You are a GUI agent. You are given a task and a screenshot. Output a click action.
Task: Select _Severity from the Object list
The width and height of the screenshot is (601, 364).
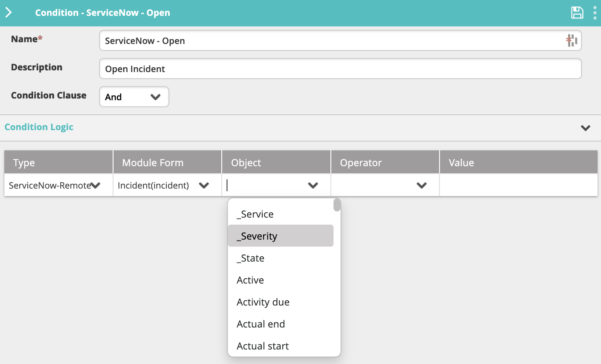coord(281,236)
